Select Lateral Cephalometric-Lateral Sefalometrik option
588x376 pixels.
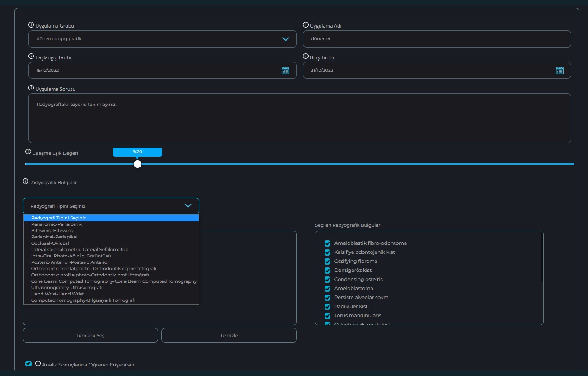(111, 249)
